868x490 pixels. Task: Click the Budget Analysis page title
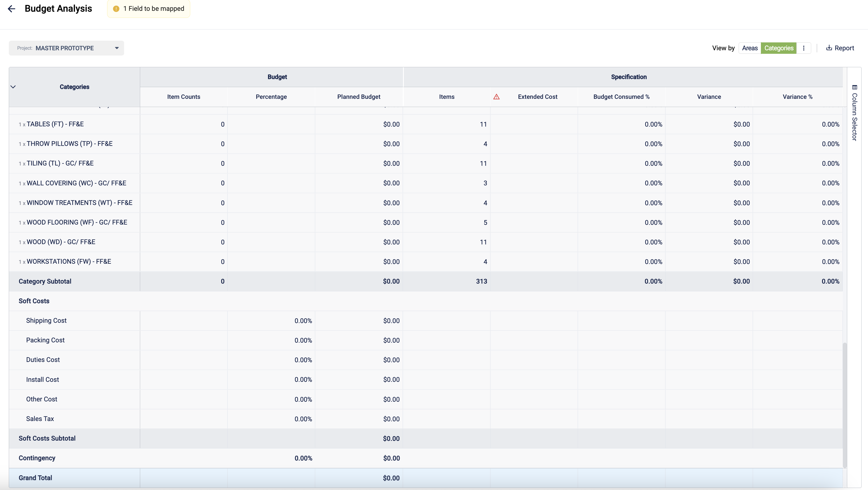(x=58, y=9)
